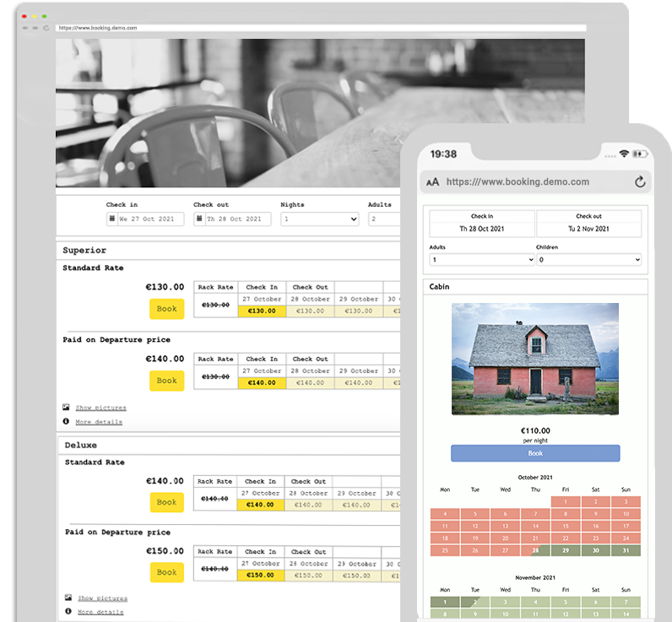Tap the Cabin house photo
The image size is (672, 622).
(535, 359)
